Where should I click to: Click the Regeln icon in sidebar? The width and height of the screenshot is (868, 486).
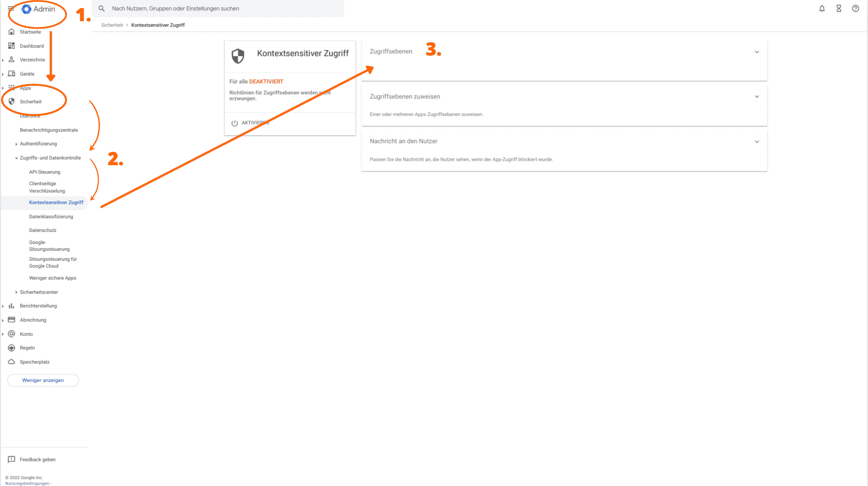[11, 348]
